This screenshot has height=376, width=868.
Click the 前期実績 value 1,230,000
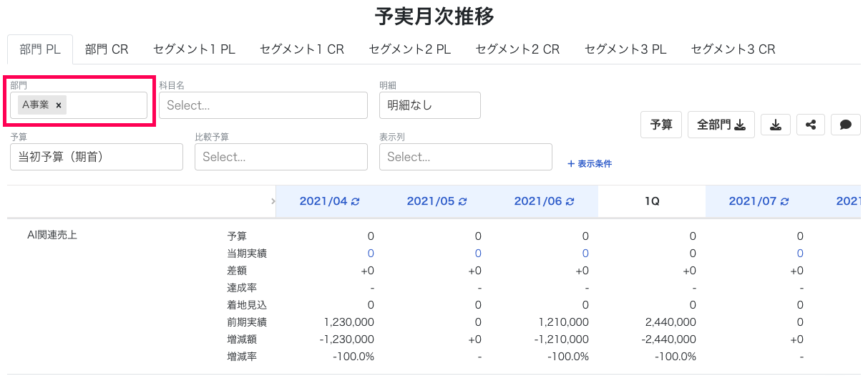point(348,322)
